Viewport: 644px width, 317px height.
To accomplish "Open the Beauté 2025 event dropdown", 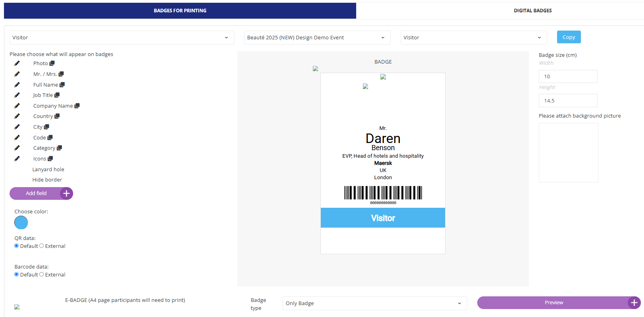I will click(x=317, y=38).
